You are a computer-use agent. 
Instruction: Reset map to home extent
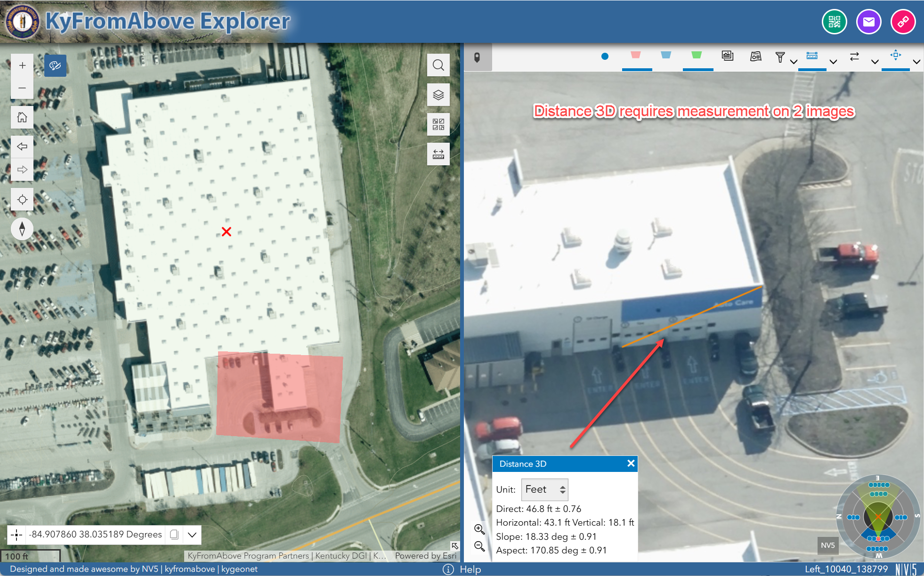[x=22, y=117]
